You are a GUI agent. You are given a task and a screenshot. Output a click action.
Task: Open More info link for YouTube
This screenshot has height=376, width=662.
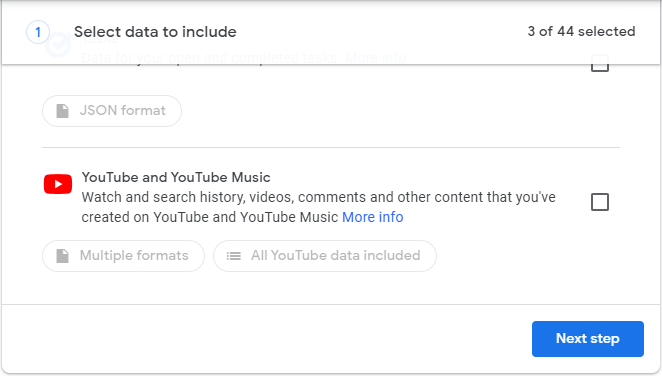coord(372,217)
